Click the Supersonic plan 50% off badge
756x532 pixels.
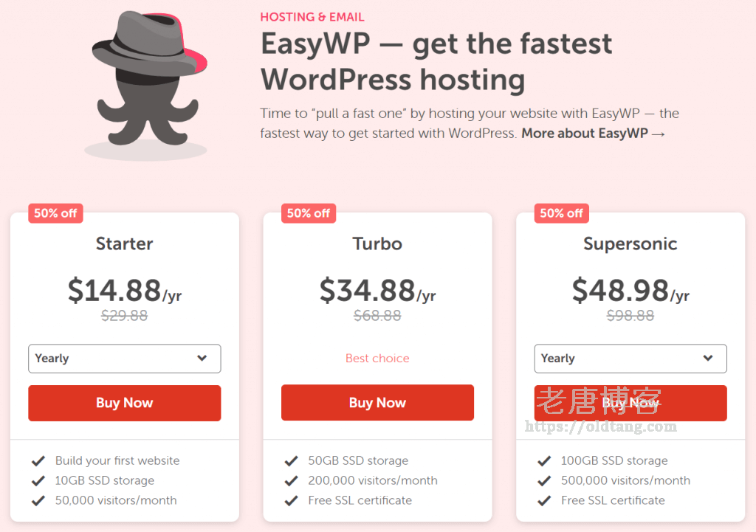point(561,213)
